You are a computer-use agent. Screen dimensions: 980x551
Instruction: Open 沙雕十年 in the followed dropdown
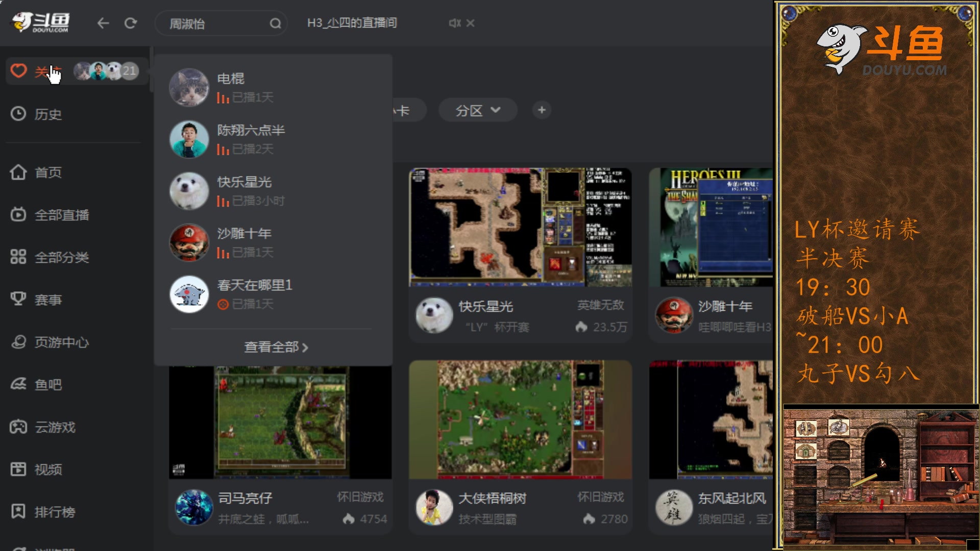(273, 242)
